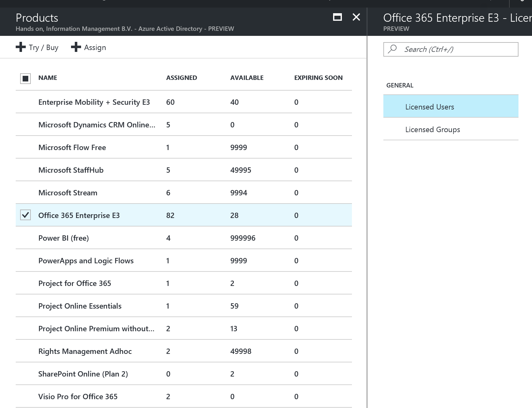
Task: Click the Try / Buy button
Action: tap(43, 48)
